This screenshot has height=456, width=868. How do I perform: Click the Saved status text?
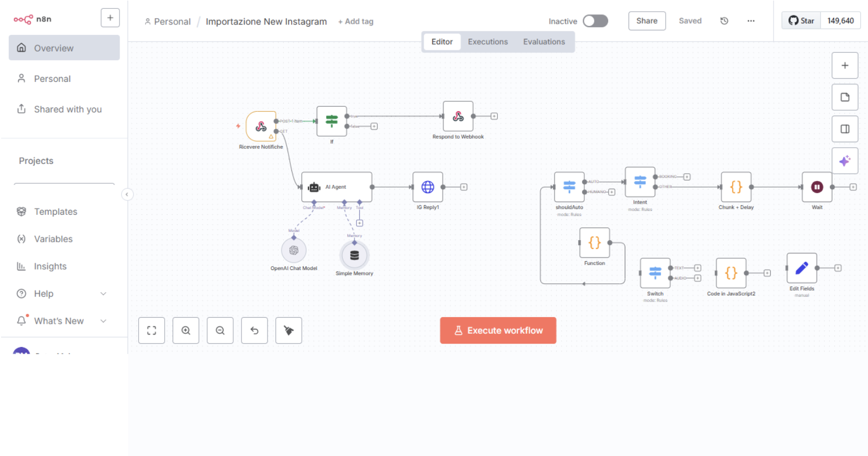click(x=690, y=21)
